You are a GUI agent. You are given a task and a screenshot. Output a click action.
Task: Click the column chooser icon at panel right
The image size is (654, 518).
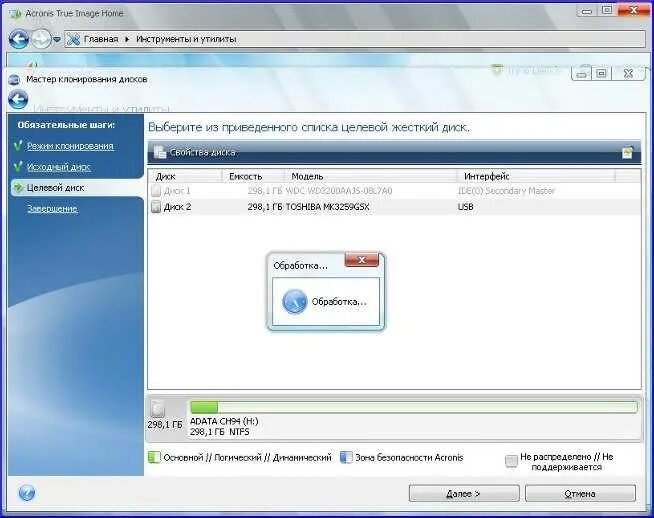tap(627, 153)
